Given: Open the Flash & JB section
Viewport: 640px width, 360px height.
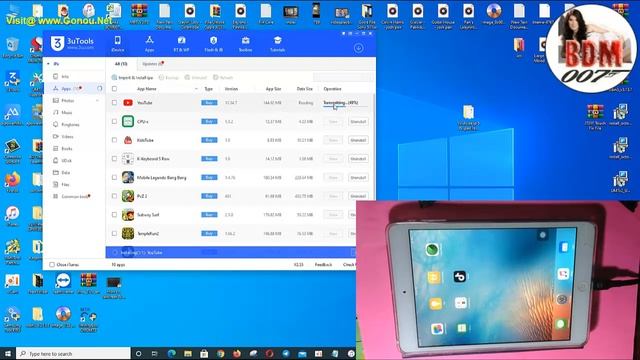Looking at the screenshot, I should (213, 44).
